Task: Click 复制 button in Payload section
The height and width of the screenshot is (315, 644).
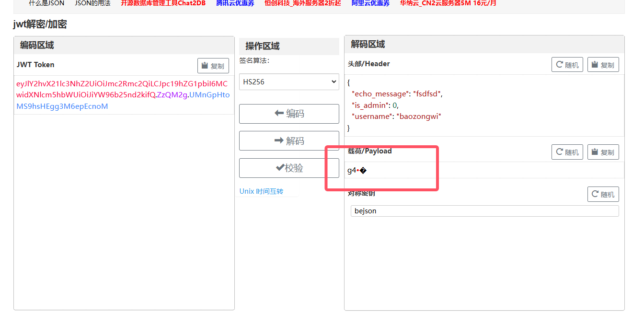Action: click(x=603, y=152)
